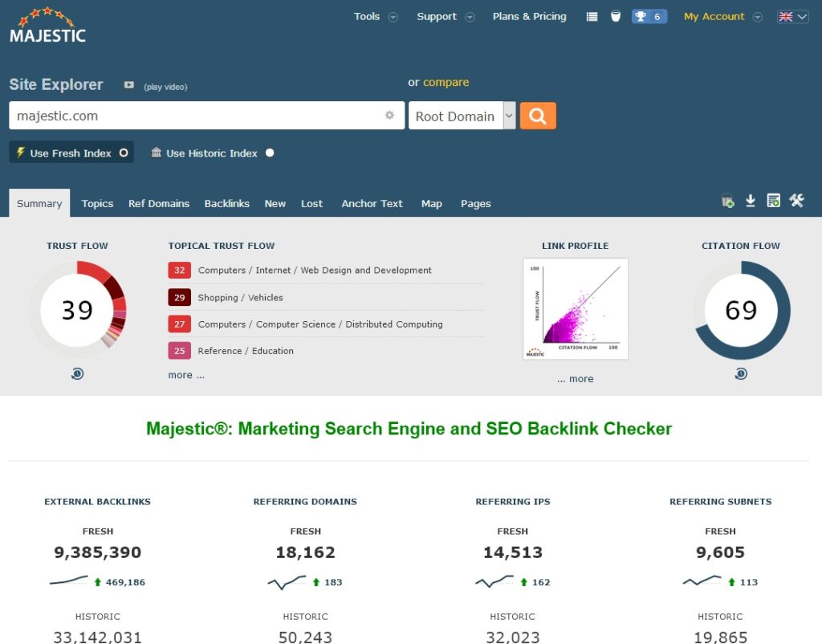
Task: Add site to bucket with the bucket-plus icon
Action: (x=727, y=201)
